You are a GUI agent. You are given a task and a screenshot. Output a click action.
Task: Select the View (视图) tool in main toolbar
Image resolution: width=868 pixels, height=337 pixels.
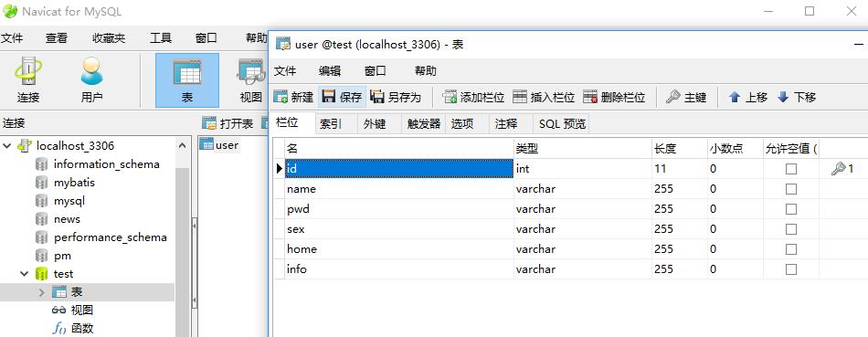(250, 80)
